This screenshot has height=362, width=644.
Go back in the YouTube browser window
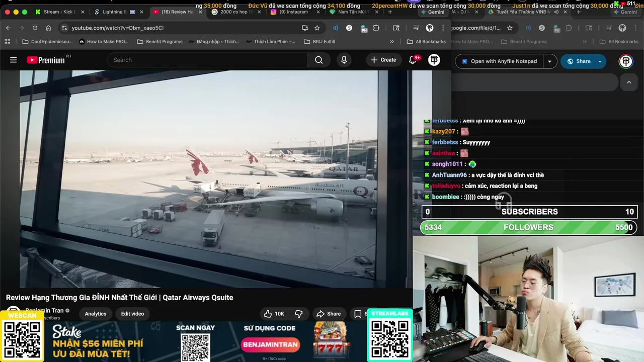8,28
